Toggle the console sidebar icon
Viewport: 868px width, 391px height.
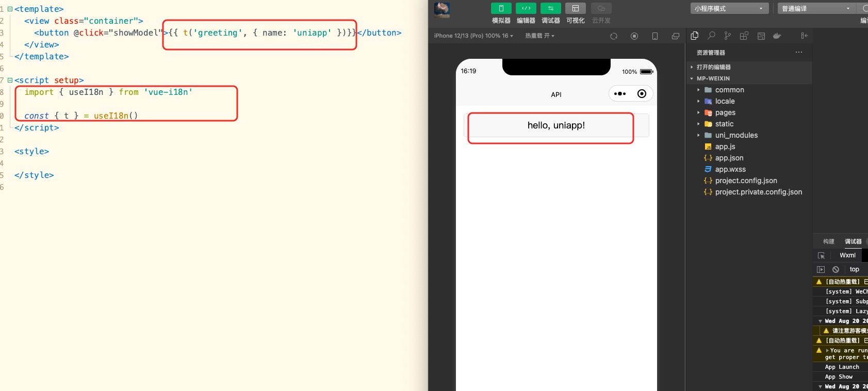(x=821, y=269)
